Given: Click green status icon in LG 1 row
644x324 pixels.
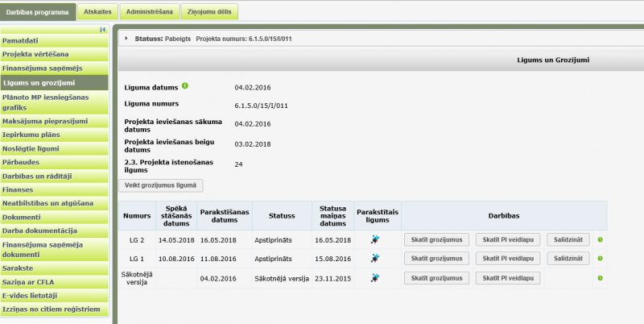Looking at the screenshot, I should pyautogui.click(x=600, y=258).
